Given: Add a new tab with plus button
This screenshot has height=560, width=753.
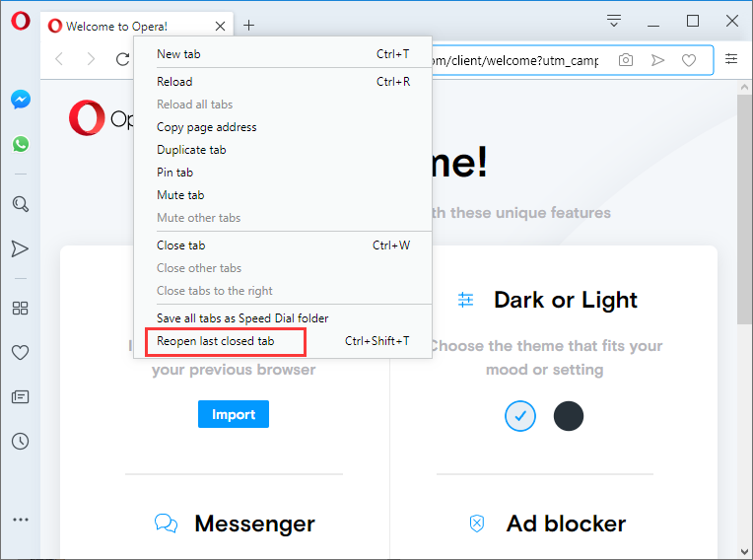Looking at the screenshot, I should (x=248, y=26).
